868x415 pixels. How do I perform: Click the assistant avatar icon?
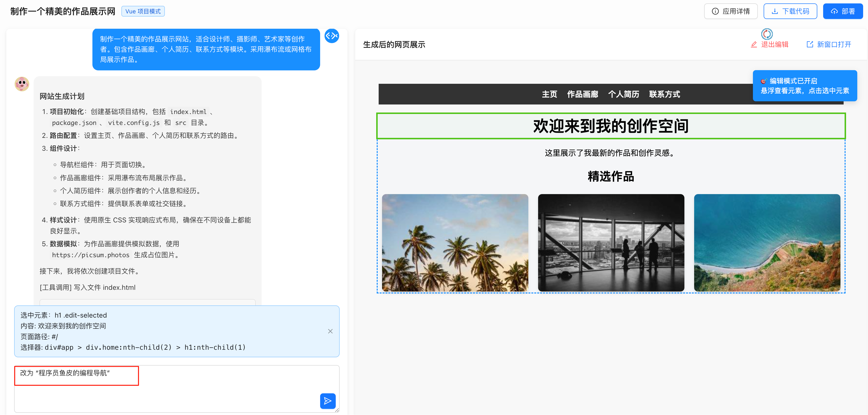pos(22,84)
